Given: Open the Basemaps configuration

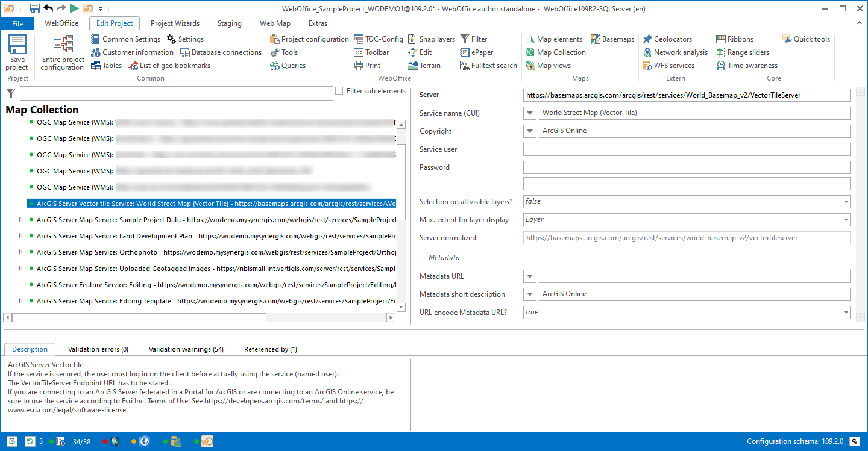Looking at the screenshot, I should 612,39.
